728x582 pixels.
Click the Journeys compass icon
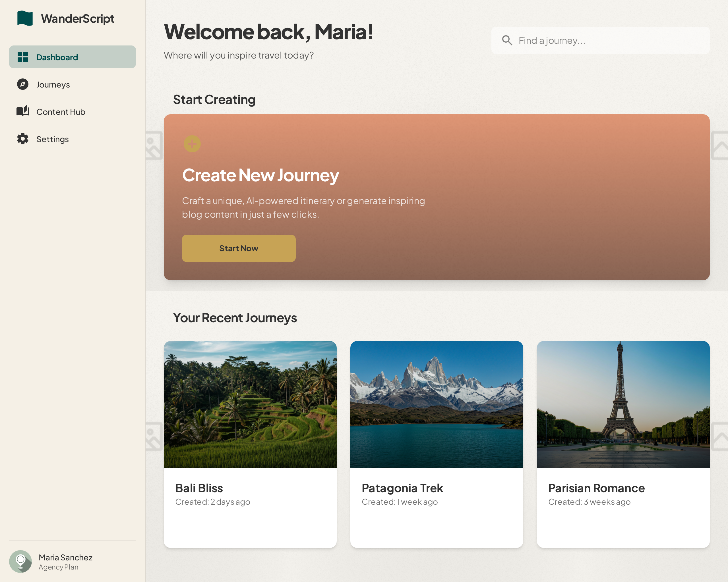(23, 84)
